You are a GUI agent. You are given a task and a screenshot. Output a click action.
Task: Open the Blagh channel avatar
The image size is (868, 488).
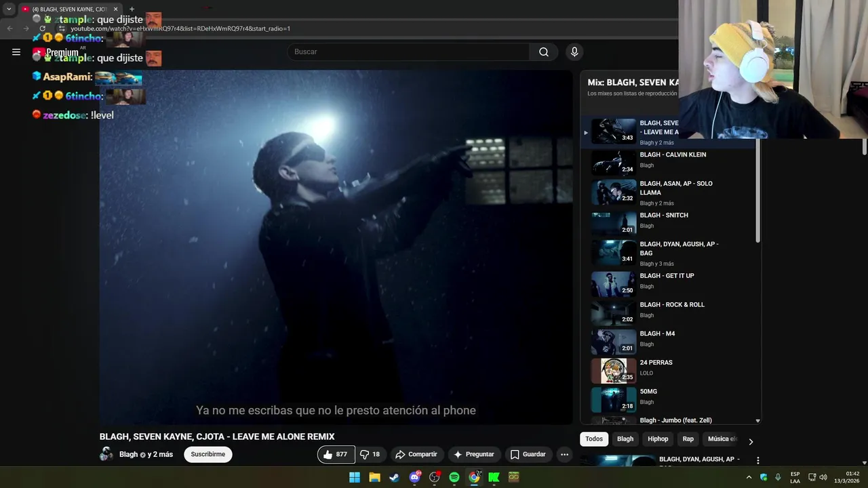[x=106, y=454]
